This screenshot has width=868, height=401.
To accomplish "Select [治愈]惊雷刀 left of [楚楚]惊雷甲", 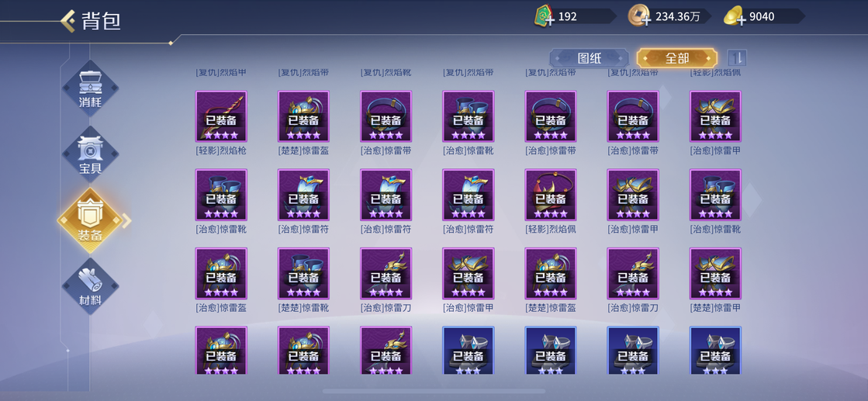I will pyautogui.click(x=633, y=274).
